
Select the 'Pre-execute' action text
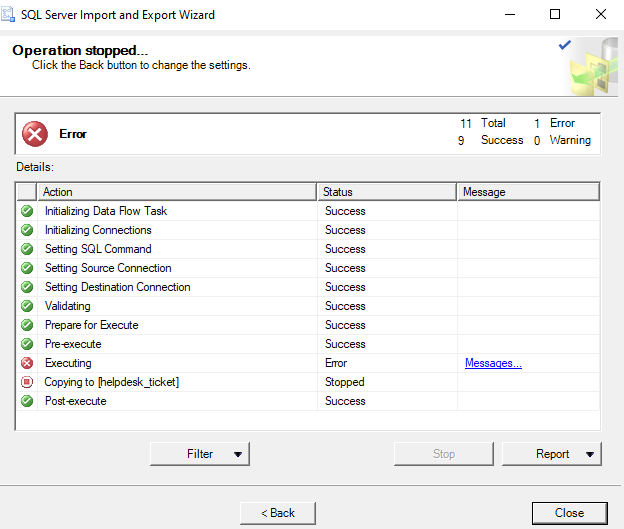coord(73,344)
